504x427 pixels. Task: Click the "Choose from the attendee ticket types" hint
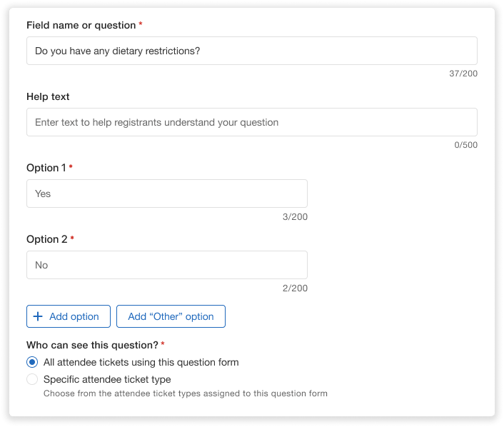(185, 393)
